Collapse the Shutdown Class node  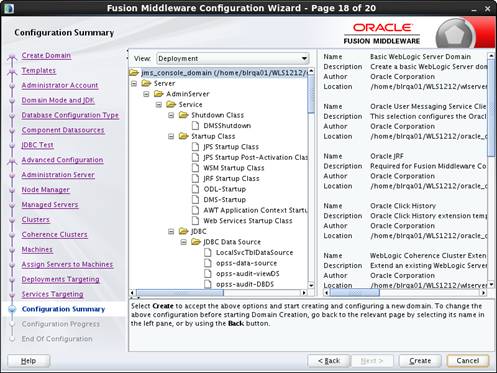coord(171,115)
